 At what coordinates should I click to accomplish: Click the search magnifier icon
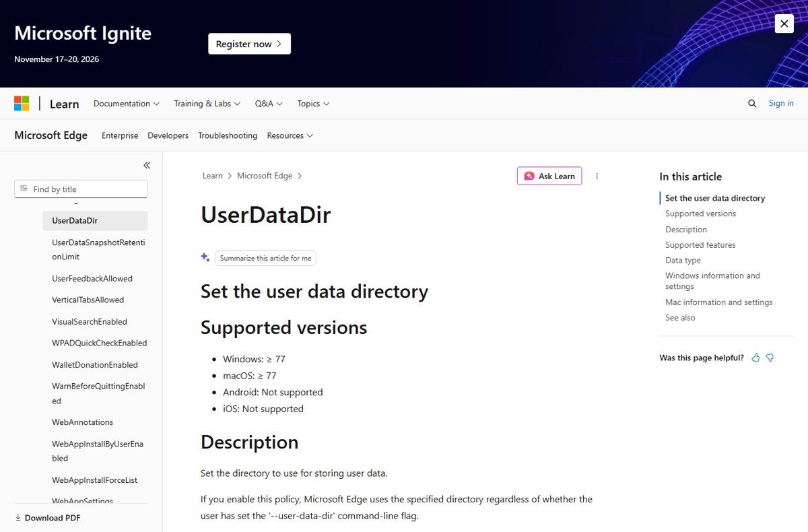click(752, 104)
